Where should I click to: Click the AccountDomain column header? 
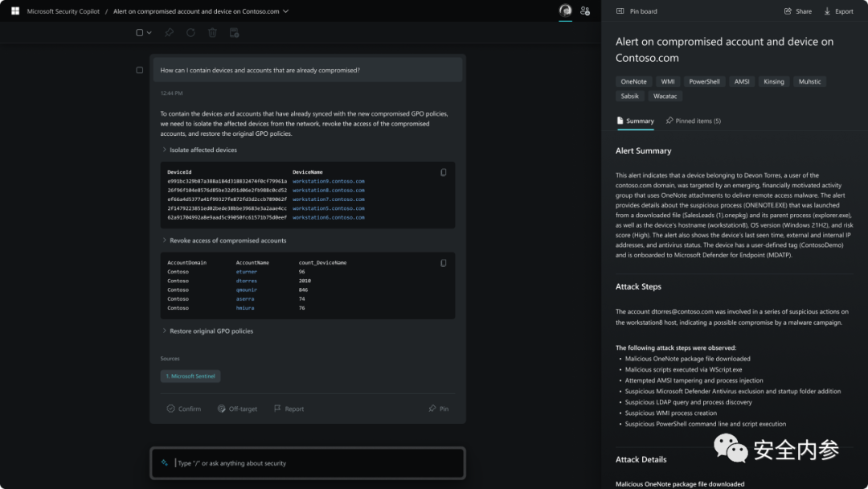coord(187,263)
